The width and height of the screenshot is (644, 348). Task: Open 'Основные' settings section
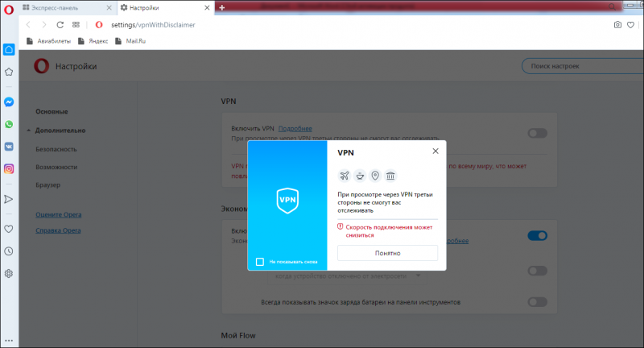(52, 111)
